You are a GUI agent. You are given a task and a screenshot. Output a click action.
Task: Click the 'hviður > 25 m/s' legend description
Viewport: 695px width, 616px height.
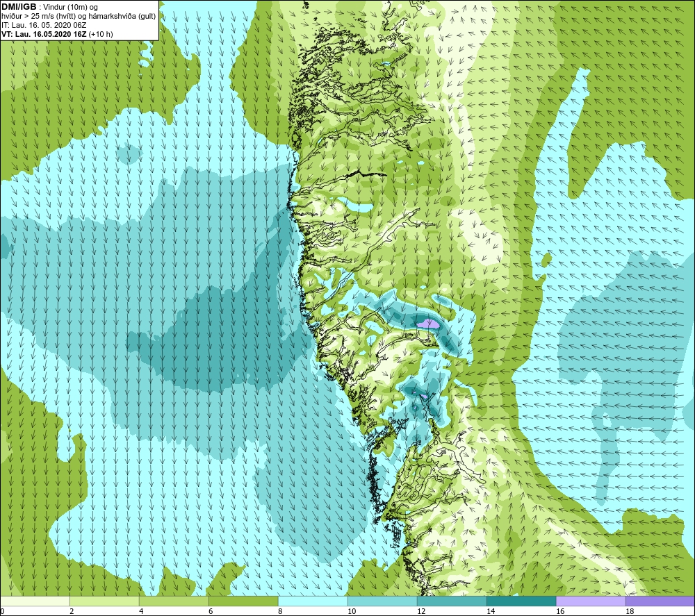coord(28,17)
